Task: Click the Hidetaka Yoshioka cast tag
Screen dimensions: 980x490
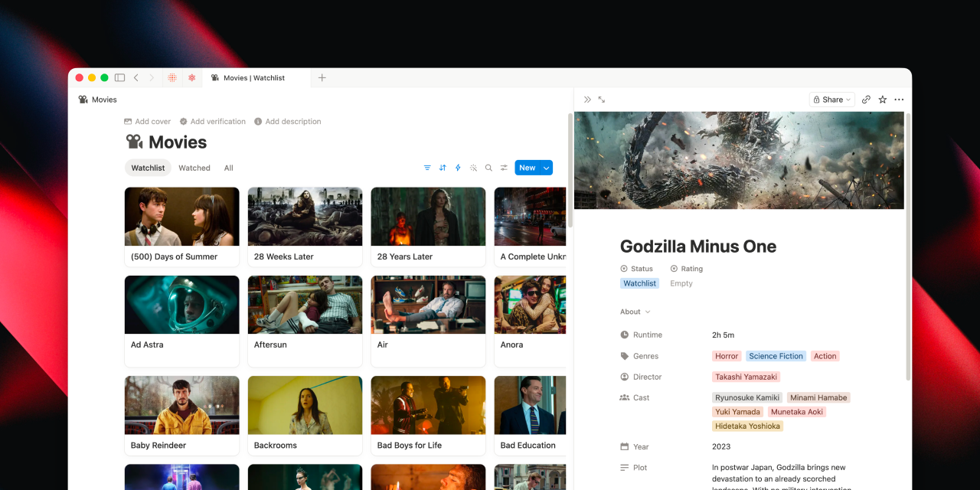Action: (747, 426)
